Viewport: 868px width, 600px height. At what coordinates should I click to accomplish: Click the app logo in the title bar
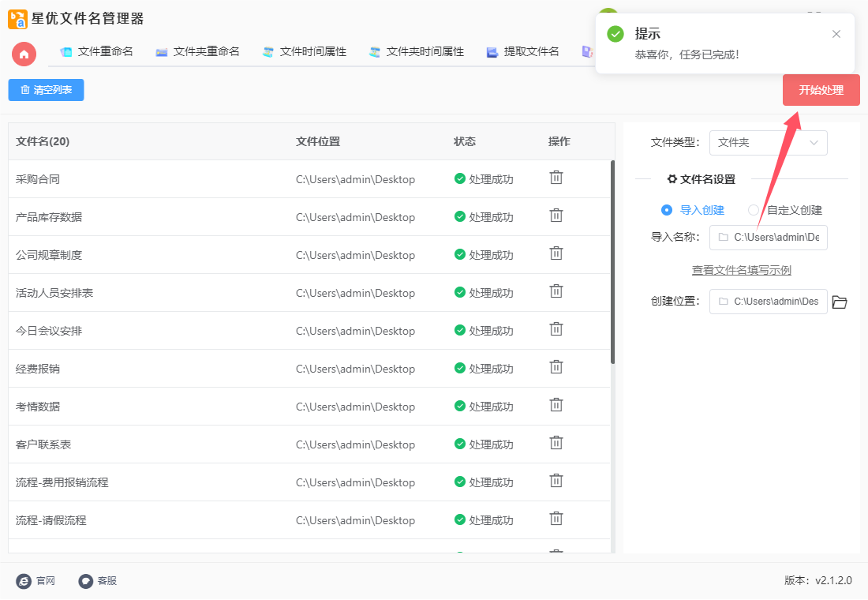point(17,19)
